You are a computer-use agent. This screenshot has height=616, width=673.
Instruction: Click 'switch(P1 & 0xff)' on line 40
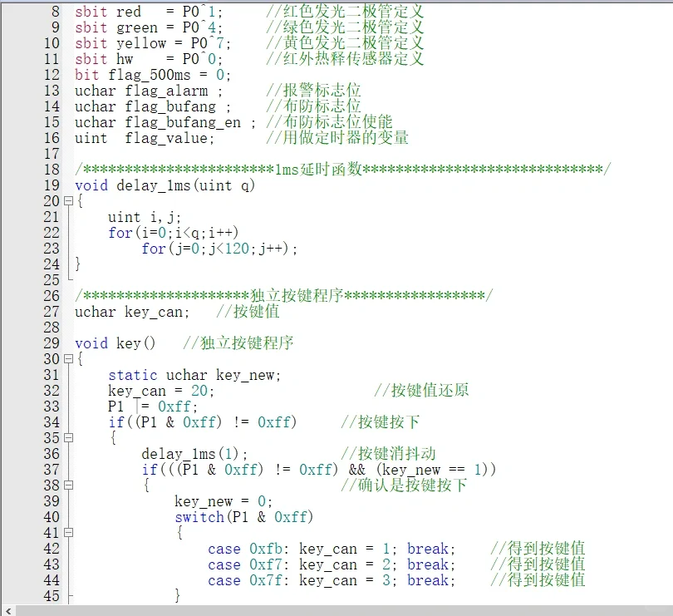(x=243, y=517)
